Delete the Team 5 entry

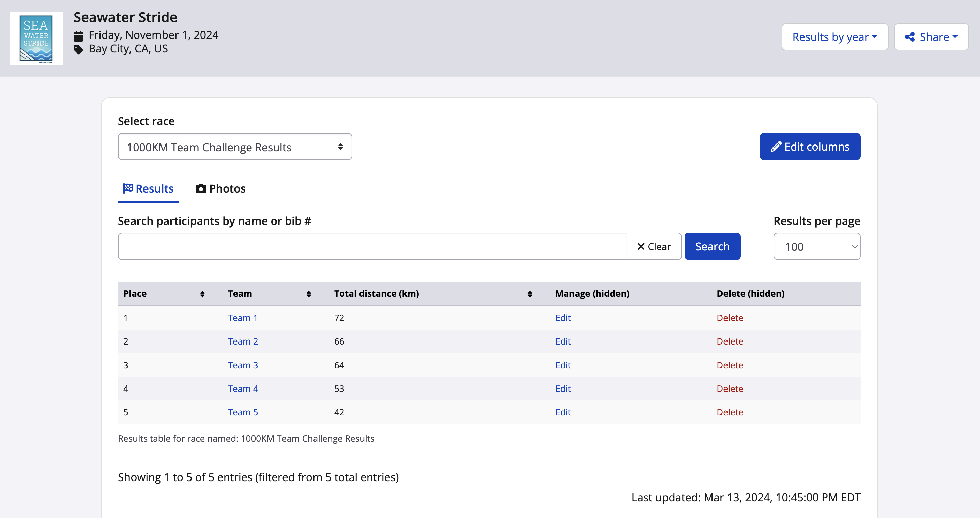pos(729,412)
